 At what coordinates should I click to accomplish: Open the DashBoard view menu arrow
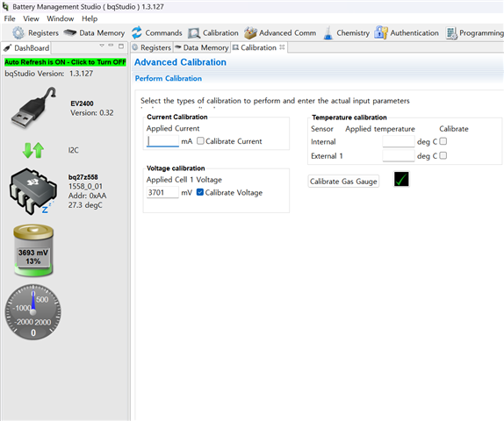pos(102,46)
